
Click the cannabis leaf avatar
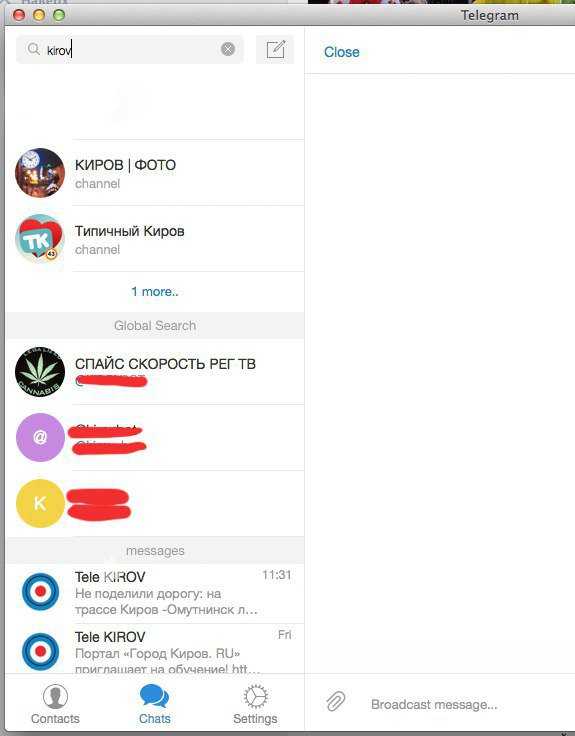pos(40,372)
